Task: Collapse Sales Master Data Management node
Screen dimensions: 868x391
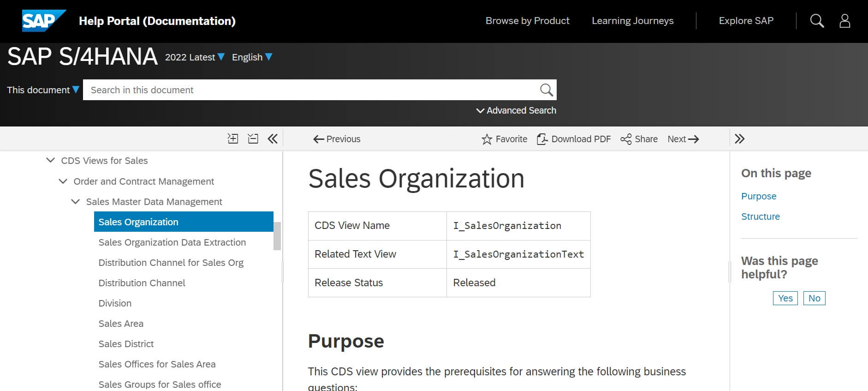Action: (x=76, y=201)
